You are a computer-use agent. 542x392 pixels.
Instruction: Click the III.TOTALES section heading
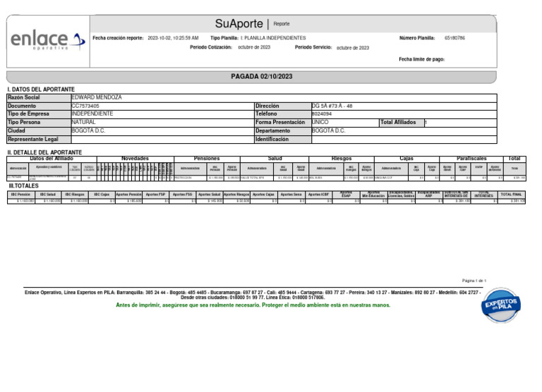coord(23,186)
